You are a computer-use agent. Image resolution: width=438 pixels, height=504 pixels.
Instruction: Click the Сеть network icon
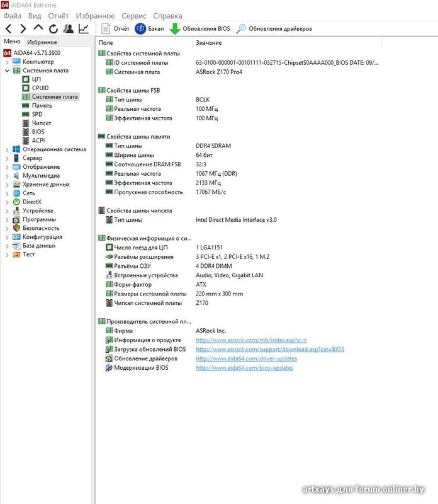(17, 193)
